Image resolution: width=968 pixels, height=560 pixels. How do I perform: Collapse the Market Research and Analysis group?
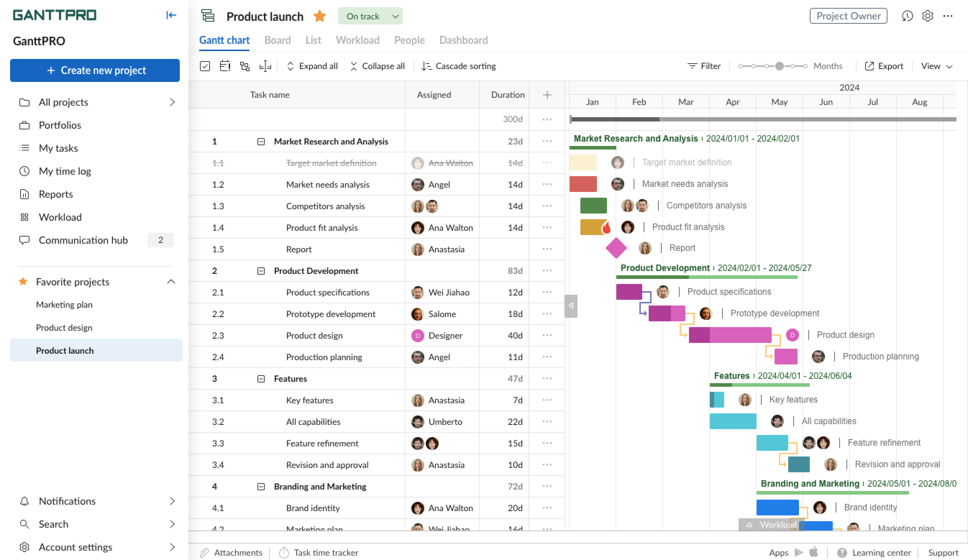point(261,141)
